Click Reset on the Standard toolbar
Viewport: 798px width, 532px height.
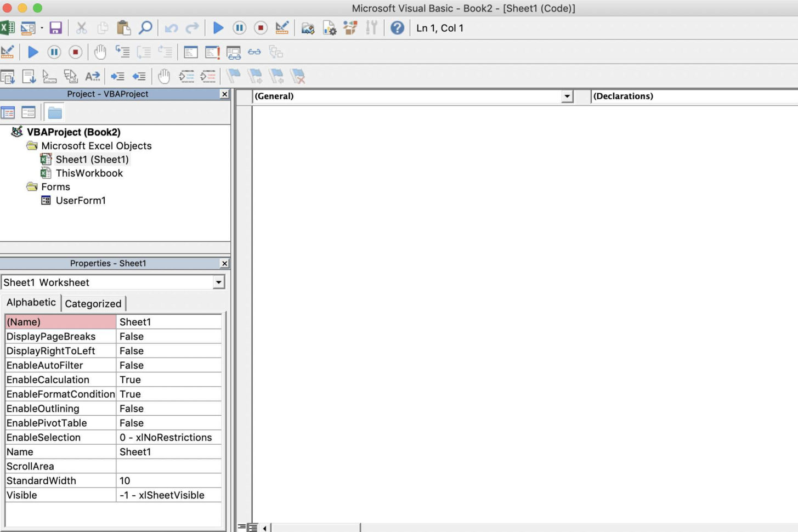point(261,27)
